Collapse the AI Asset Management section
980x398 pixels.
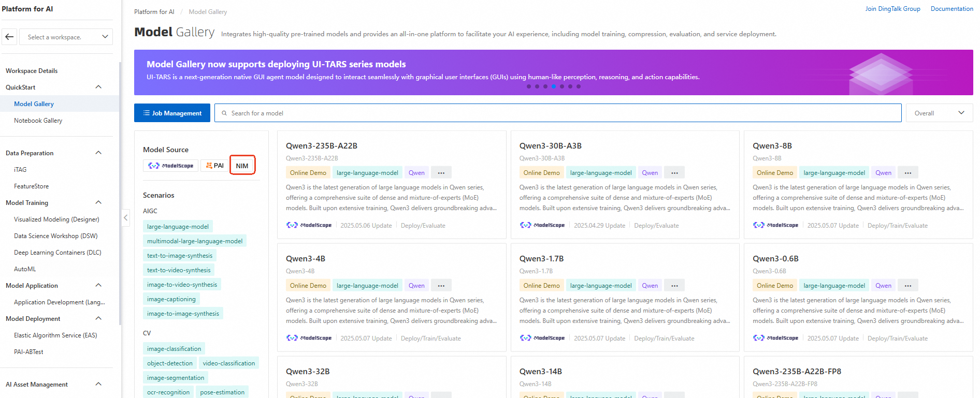point(98,384)
